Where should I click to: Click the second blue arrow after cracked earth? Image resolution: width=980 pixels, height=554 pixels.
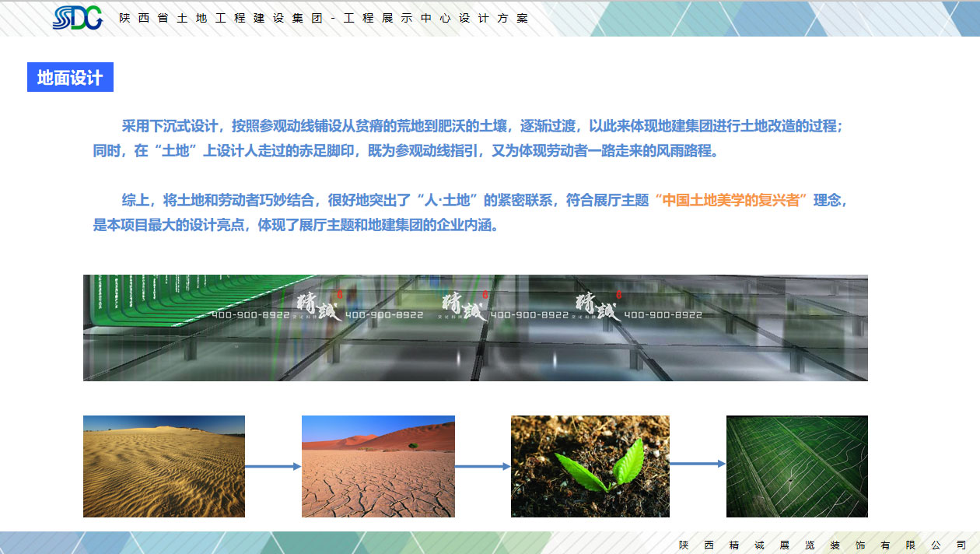coord(482,466)
